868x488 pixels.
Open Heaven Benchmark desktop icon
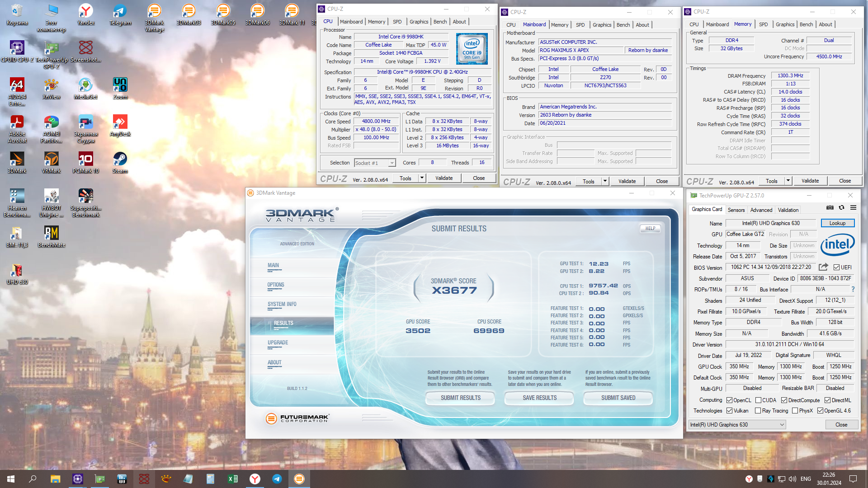[x=17, y=203]
